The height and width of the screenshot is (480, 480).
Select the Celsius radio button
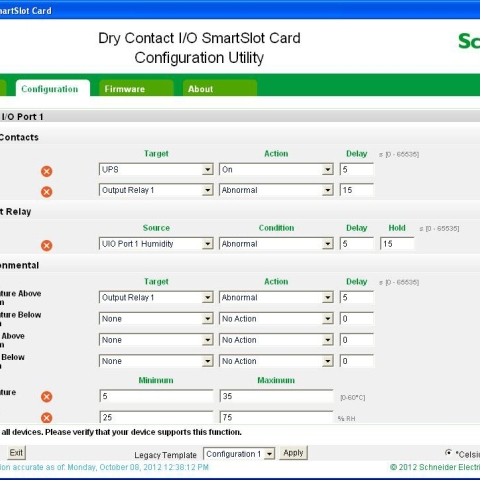448,453
